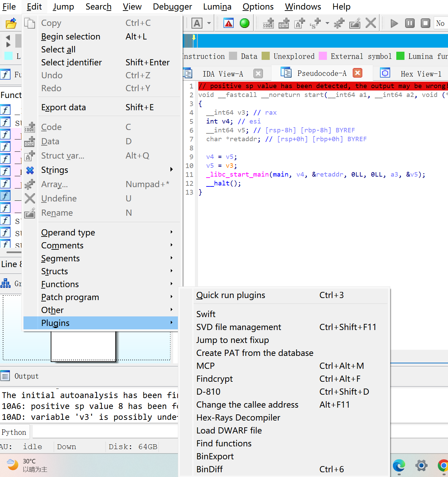
Task: Expand the Comments submenu
Action: pyautogui.click(x=172, y=245)
